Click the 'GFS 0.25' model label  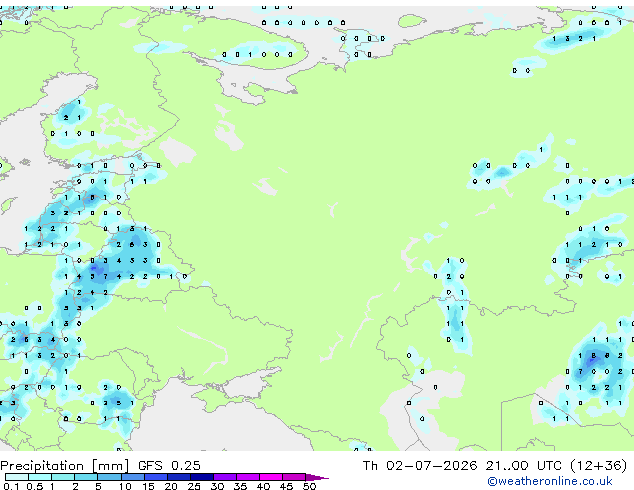coord(169,466)
